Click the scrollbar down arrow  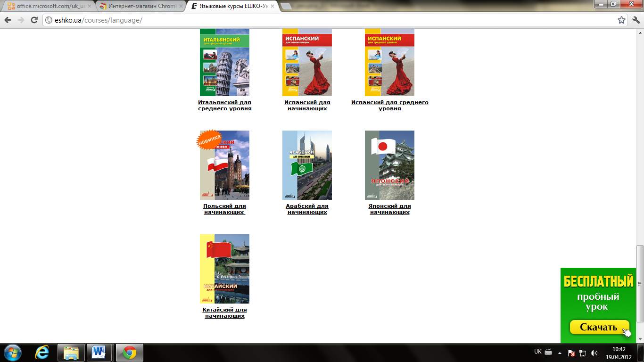tap(640, 339)
